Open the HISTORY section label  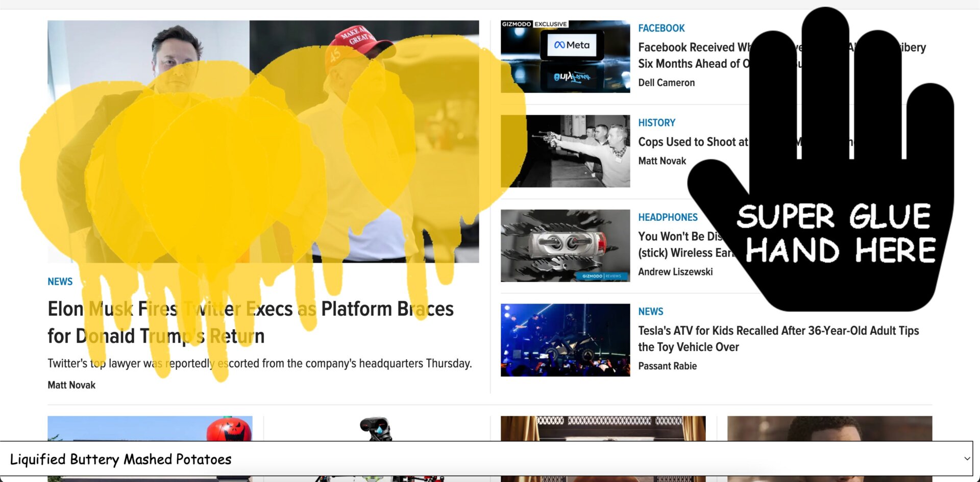(x=657, y=122)
